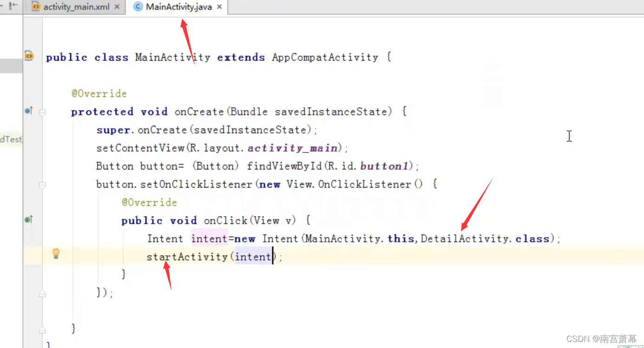Click "MainActivity.this" argument

pyautogui.click(x=360, y=239)
